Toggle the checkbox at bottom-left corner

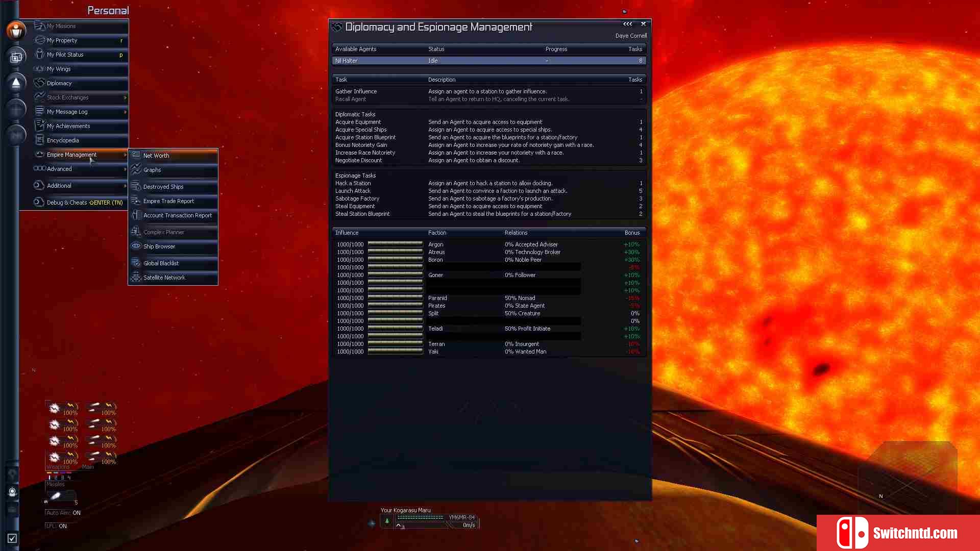tap(12, 538)
